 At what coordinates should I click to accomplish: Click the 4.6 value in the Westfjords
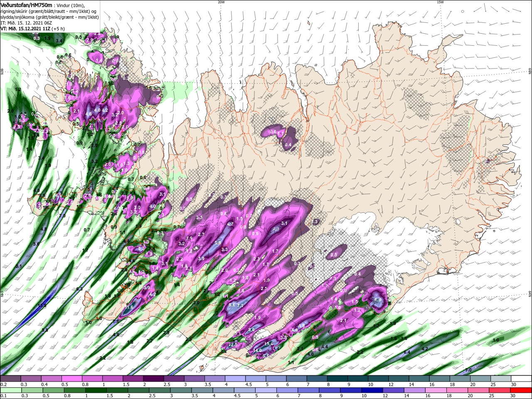point(89,114)
